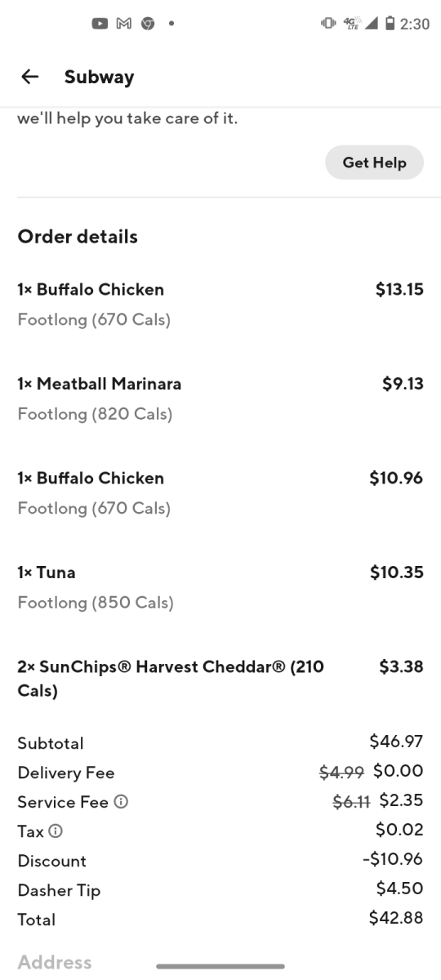Screen dimensions: 441x980
Task: Select the first Buffalo Chicken item at $13.15
Action: pos(220,304)
